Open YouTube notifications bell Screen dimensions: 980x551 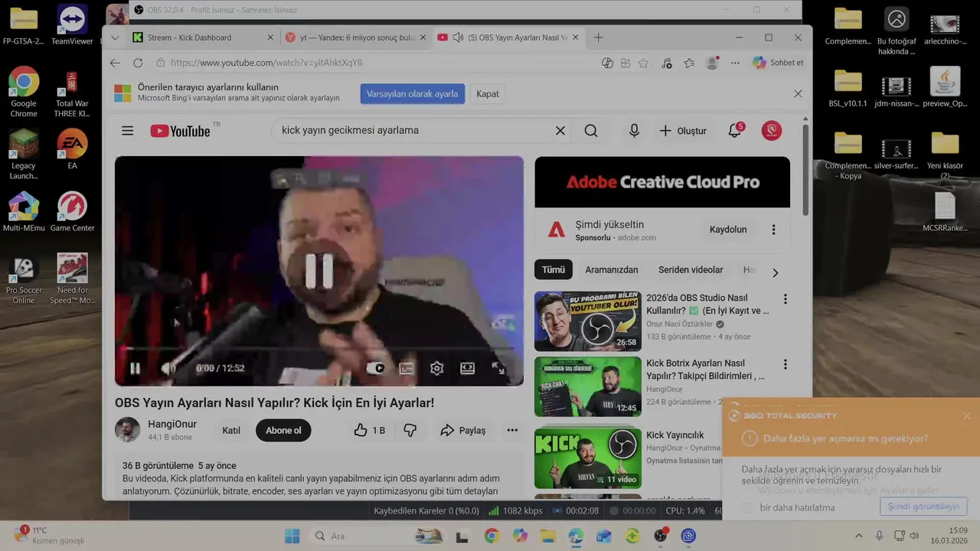point(735,131)
